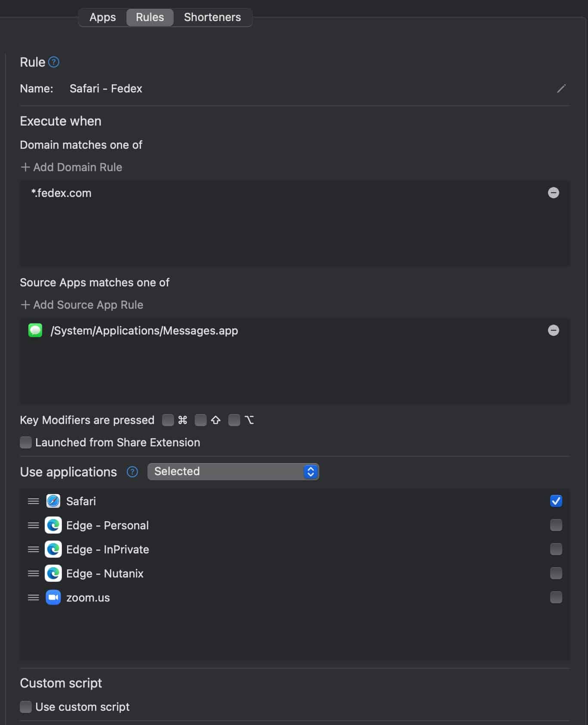Toggle the Command key modifier checkbox
This screenshot has height=725, width=588.
pyautogui.click(x=168, y=420)
